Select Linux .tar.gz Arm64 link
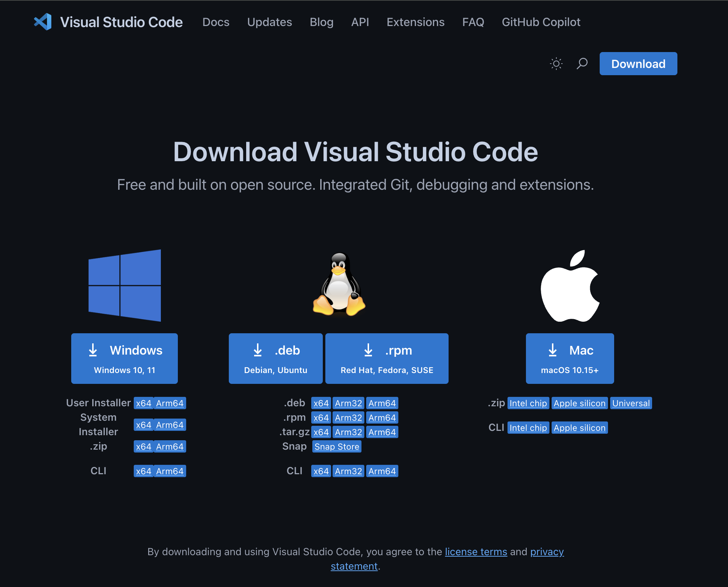 tap(382, 432)
